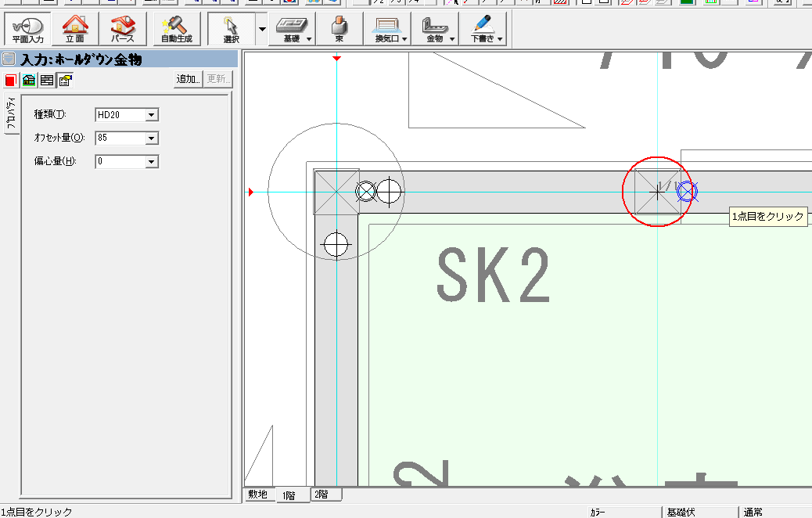Viewport: 812px width, 518px height.
Task: Click panel icon left of 入力:ホールダウン金物 title
Action: click(9, 59)
